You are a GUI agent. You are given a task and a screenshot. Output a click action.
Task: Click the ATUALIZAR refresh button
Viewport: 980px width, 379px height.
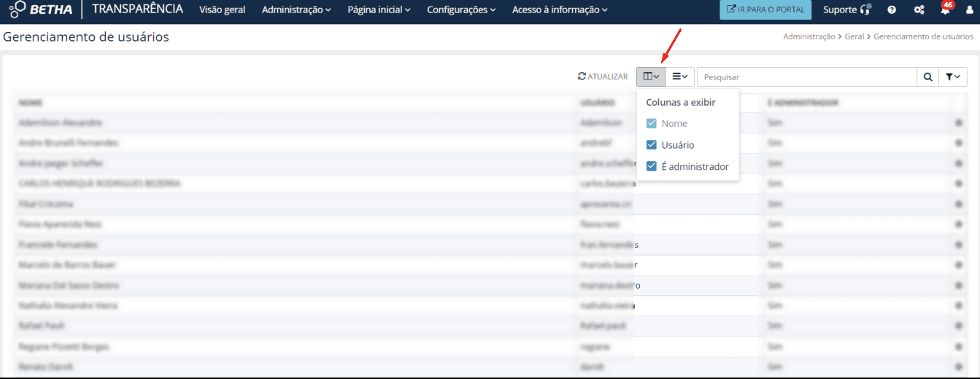[x=603, y=77]
